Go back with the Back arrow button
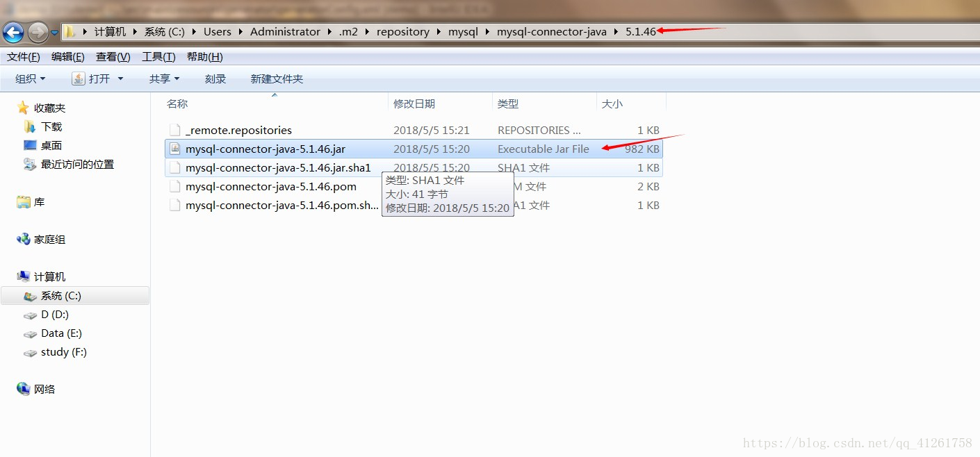Screen dimensions: 980x457 [13, 32]
